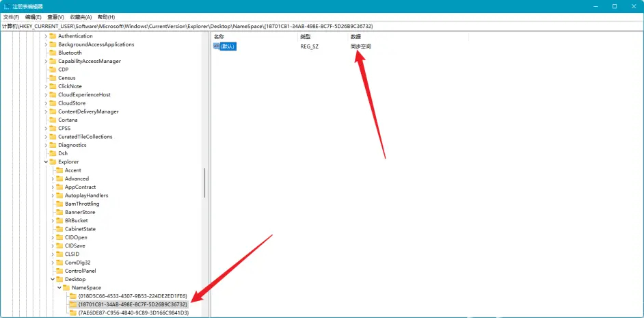Click the registry path address bar
Image resolution: width=644 pixels, height=318 pixels.
(x=322, y=26)
